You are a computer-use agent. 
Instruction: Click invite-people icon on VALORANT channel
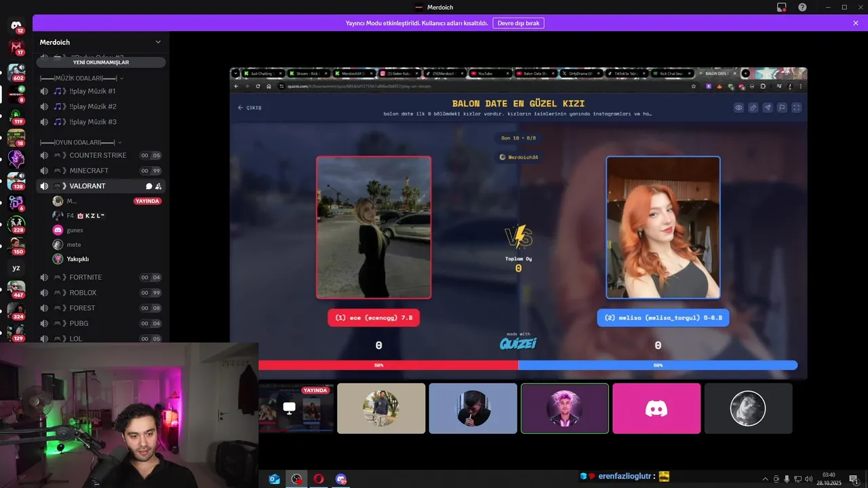point(158,186)
